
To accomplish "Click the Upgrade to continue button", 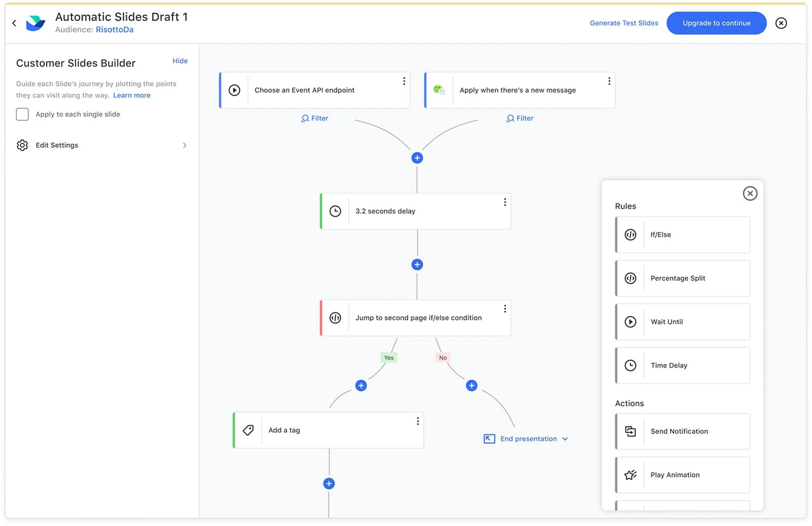I will coord(716,23).
